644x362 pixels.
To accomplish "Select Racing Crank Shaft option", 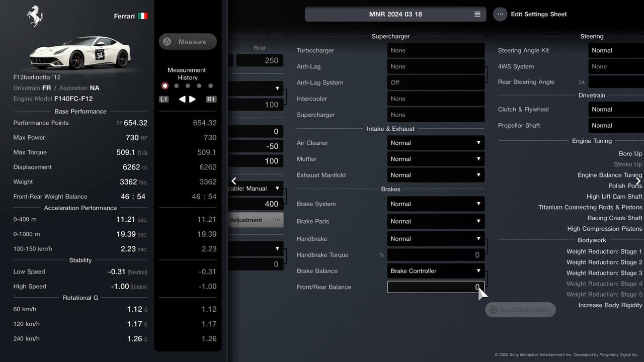I will (x=615, y=218).
